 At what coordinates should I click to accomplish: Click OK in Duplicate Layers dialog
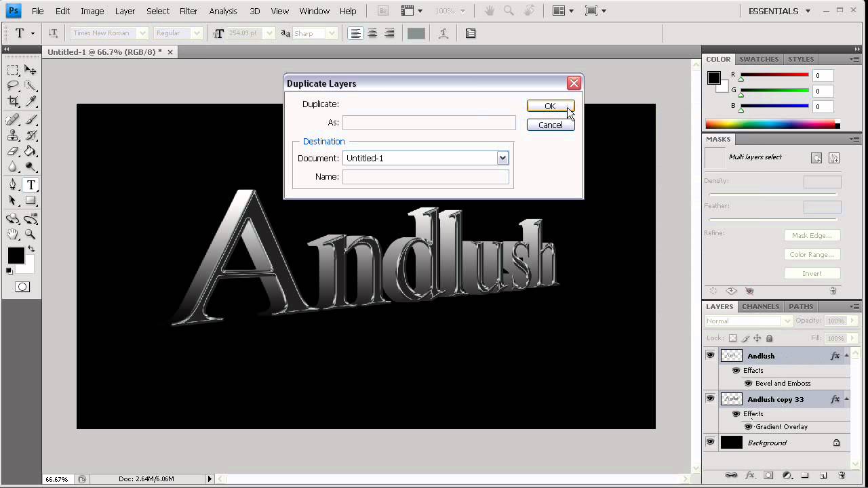tap(550, 106)
